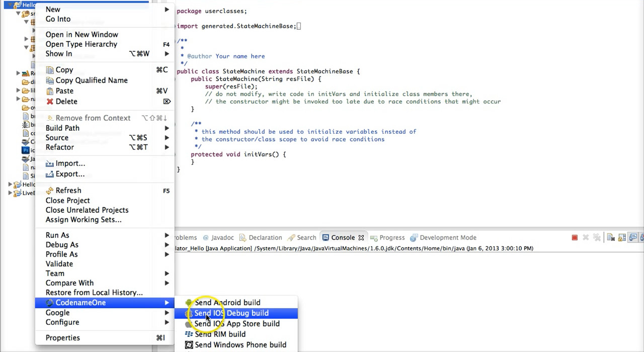644x352 pixels.
Task: Clear the console output
Action: pyautogui.click(x=611, y=238)
